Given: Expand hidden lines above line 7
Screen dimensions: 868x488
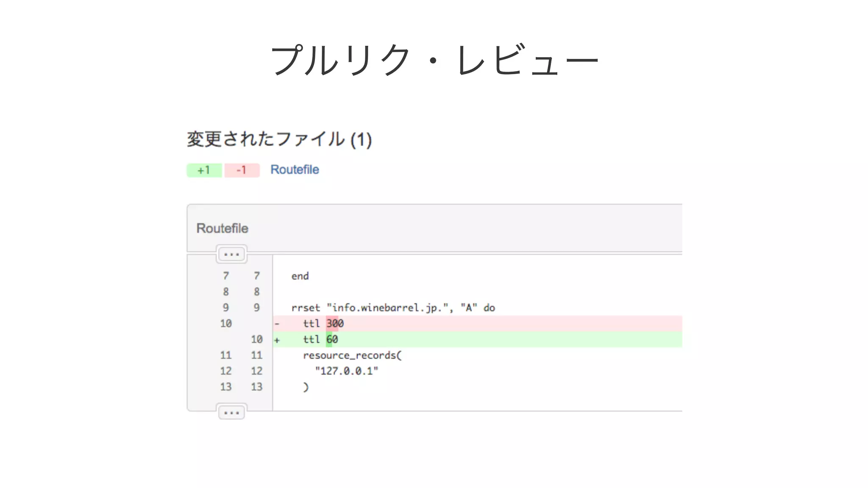Looking at the screenshot, I should point(231,254).
